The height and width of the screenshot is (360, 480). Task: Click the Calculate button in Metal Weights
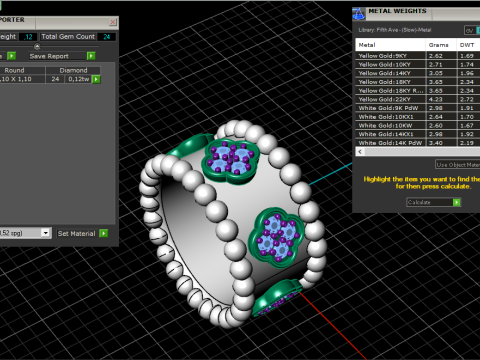[x=429, y=202]
